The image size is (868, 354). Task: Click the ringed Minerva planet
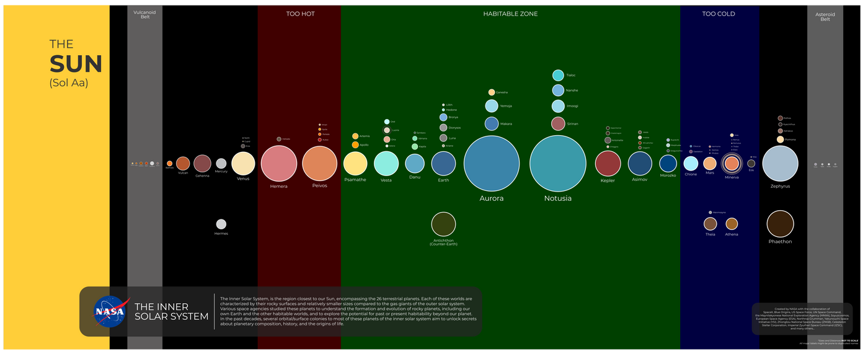pos(732,164)
